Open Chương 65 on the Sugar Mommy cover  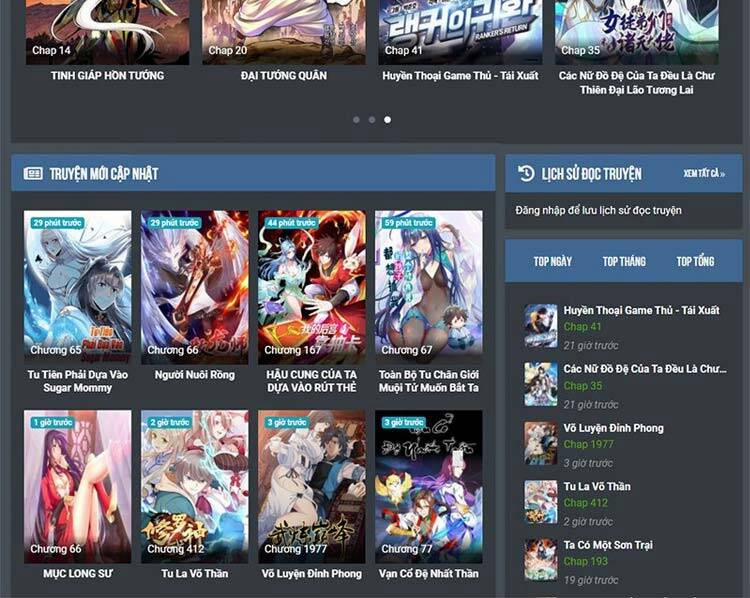[x=55, y=350]
